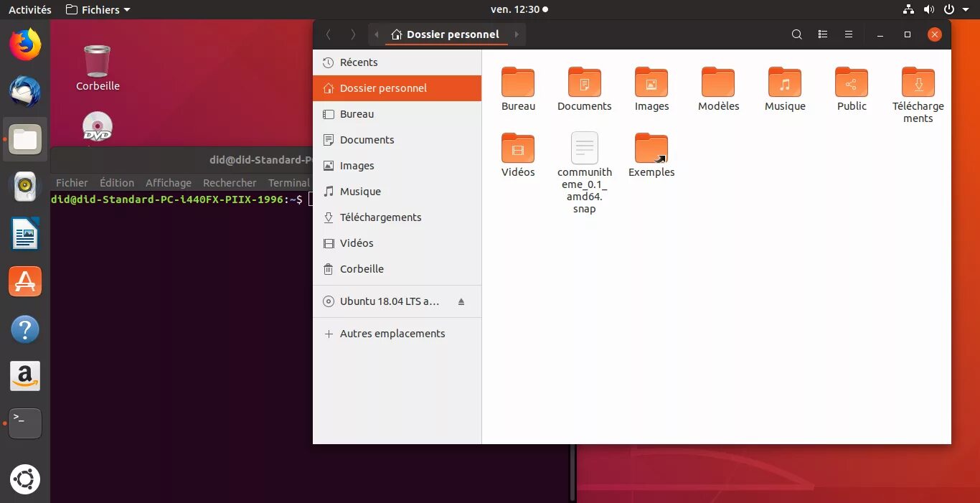Click the Dossier personnel path bar button

446,34
